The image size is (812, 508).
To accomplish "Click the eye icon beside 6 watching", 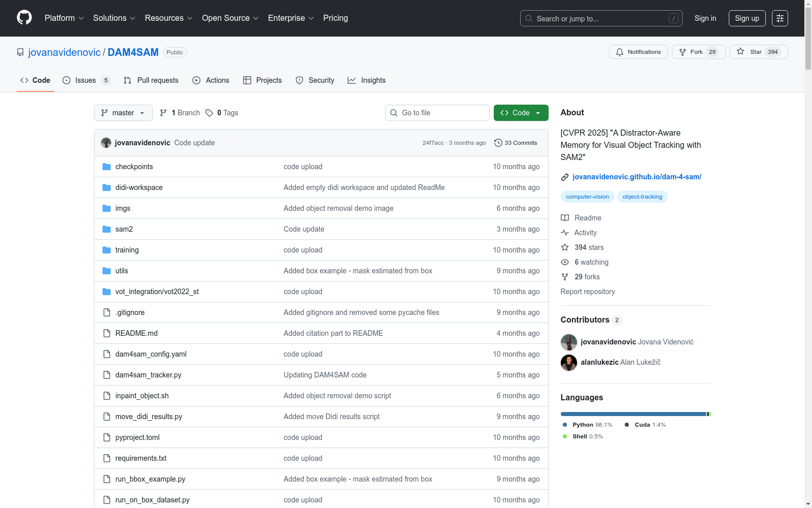I will tap(565, 262).
